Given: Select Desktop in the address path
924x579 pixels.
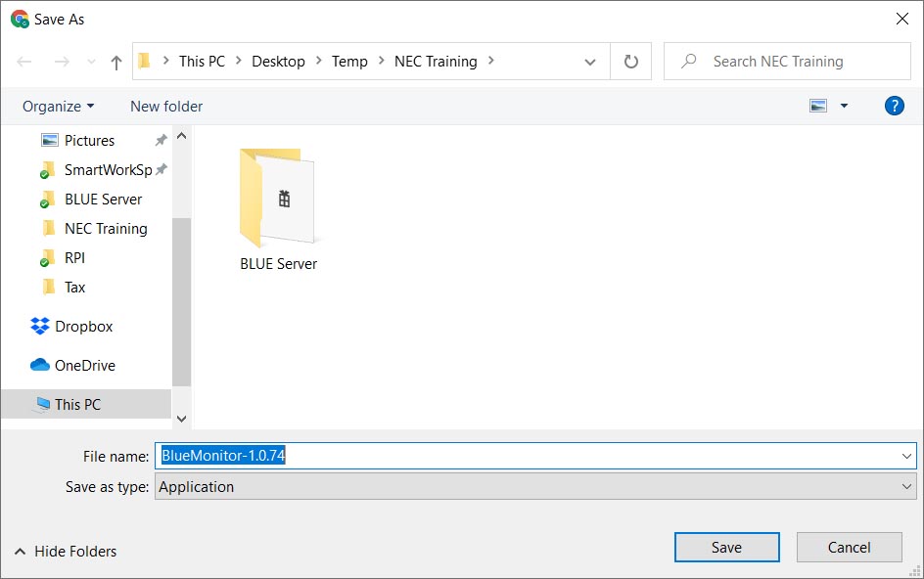Looking at the screenshot, I should pos(278,62).
